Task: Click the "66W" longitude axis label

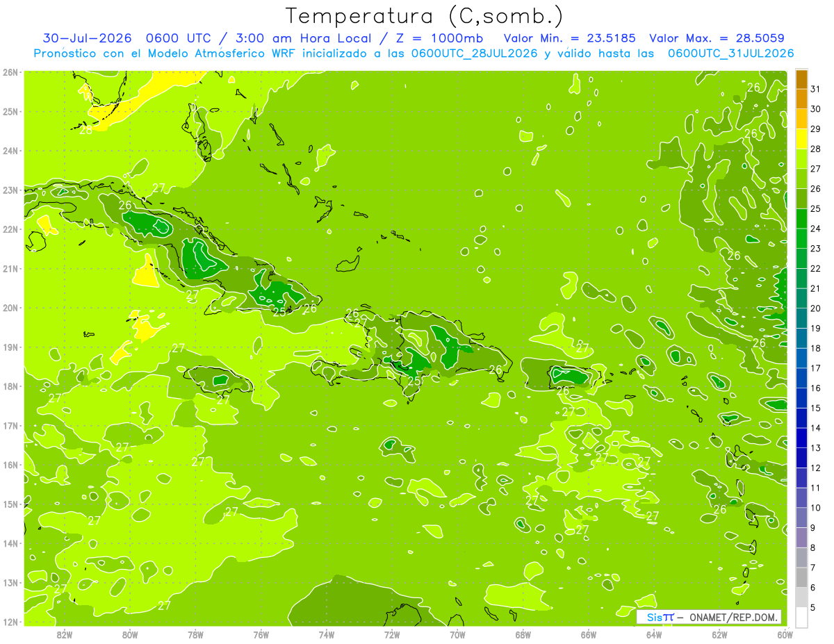Action: (x=589, y=634)
